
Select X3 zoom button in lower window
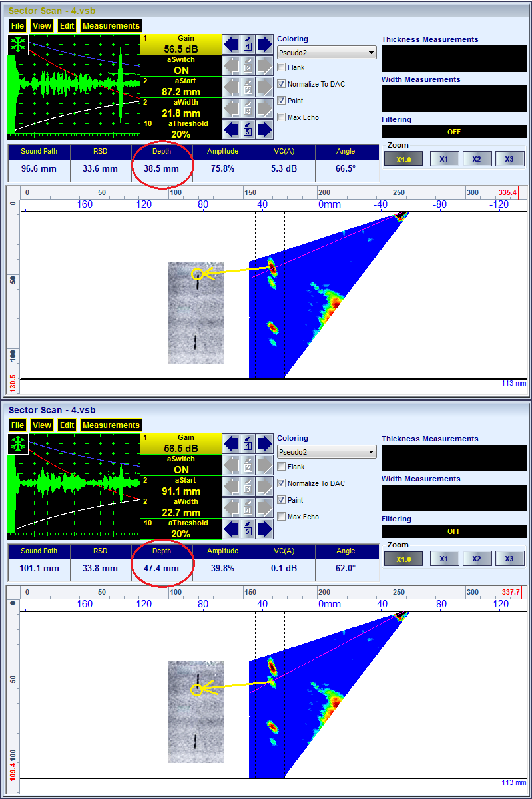509,559
